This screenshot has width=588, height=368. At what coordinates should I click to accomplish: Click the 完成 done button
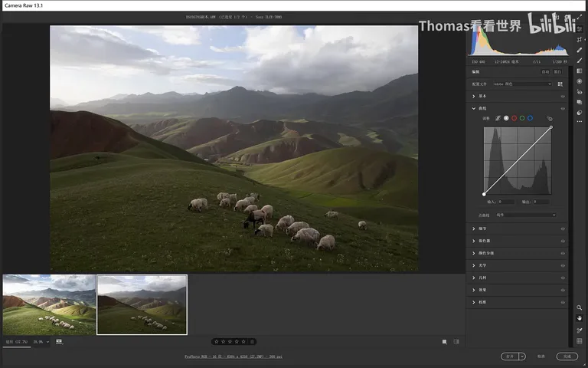pos(567,356)
